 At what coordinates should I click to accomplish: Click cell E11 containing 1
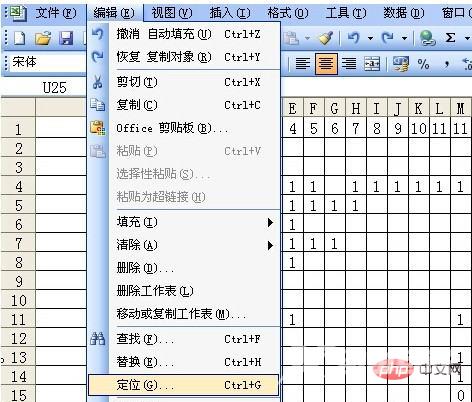tap(293, 319)
